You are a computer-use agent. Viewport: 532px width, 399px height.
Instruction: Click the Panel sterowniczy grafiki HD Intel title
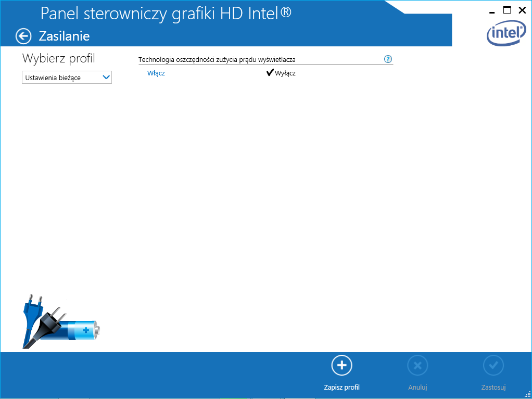(x=166, y=14)
